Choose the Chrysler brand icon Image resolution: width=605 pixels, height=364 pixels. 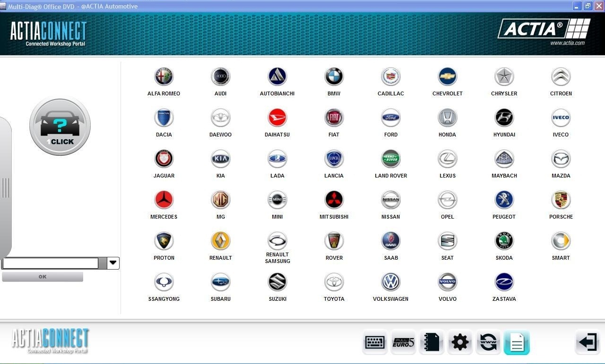[x=504, y=76]
